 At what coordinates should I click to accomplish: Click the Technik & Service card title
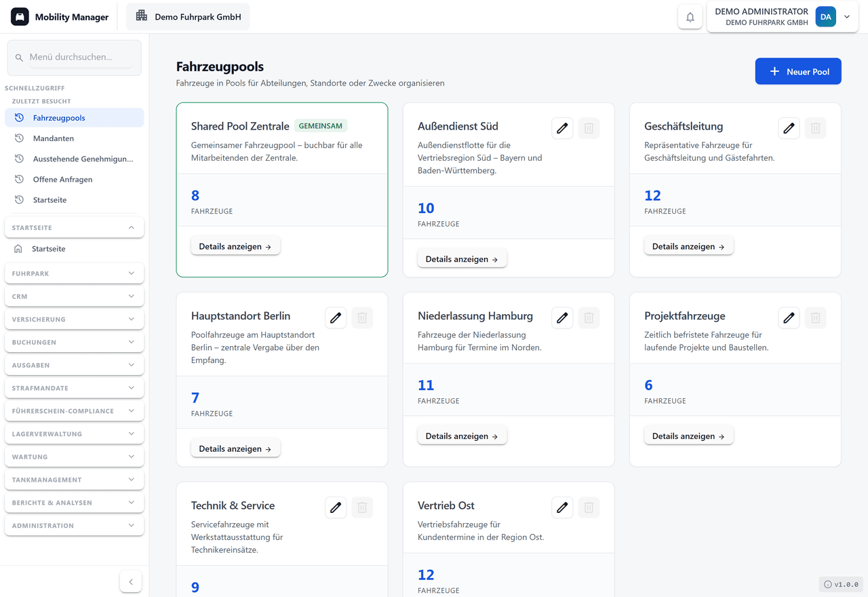tap(233, 505)
